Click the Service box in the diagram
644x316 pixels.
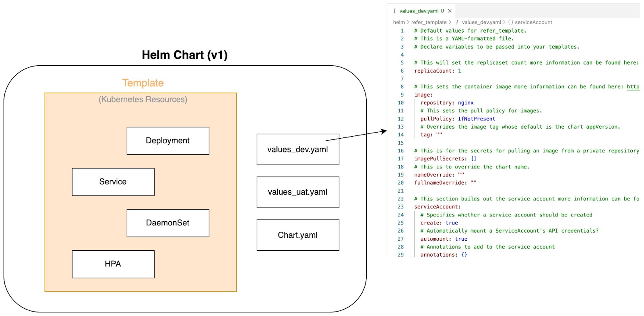pos(113,182)
